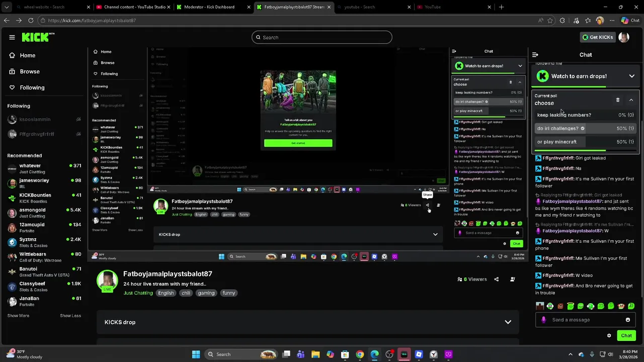This screenshot has width=644, height=362.
Task: Open asmongold recommended channel
Action: [44, 213]
